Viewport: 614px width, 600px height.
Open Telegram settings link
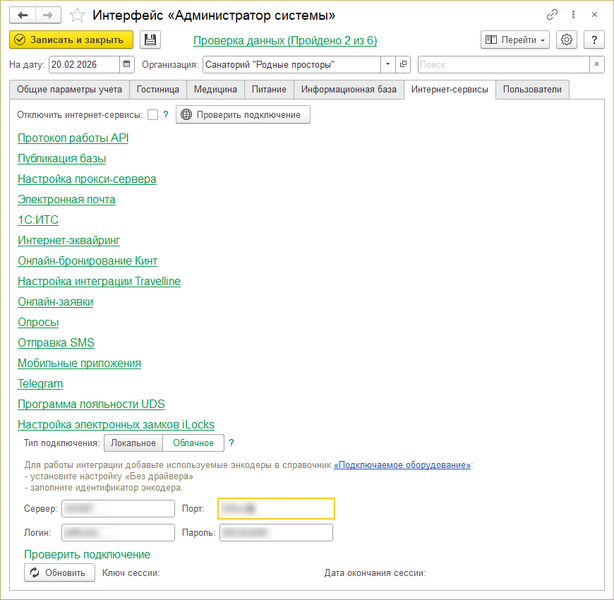[x=40, y=384]
